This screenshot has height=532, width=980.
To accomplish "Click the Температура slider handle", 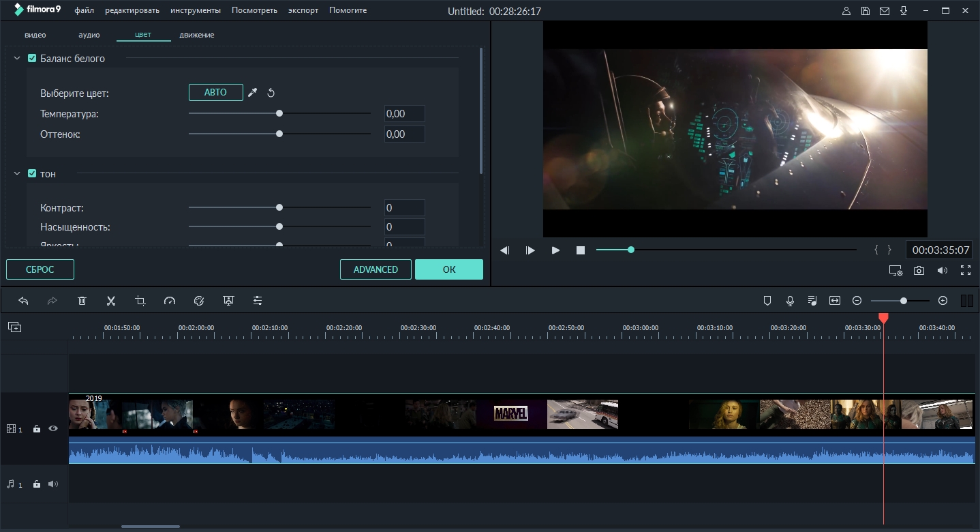I will coord(279,113).
